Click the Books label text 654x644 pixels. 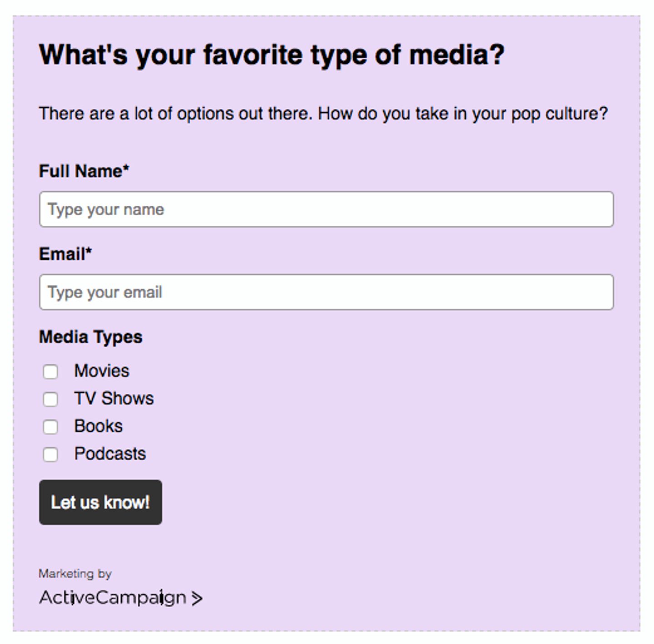click(98, 426)
